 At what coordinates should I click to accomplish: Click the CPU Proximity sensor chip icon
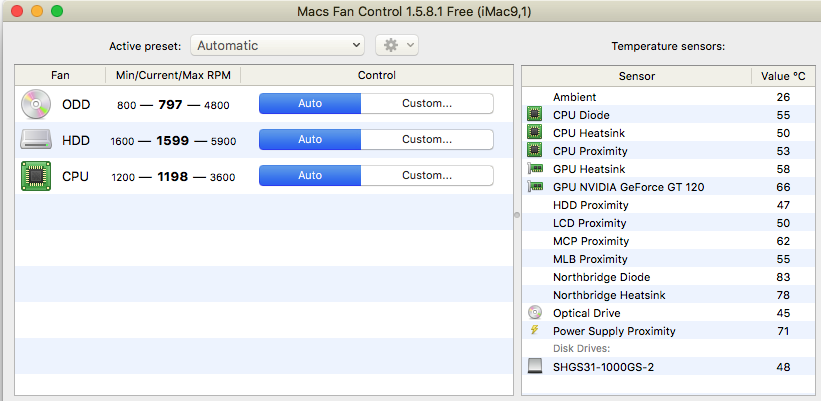click(535, 151)
